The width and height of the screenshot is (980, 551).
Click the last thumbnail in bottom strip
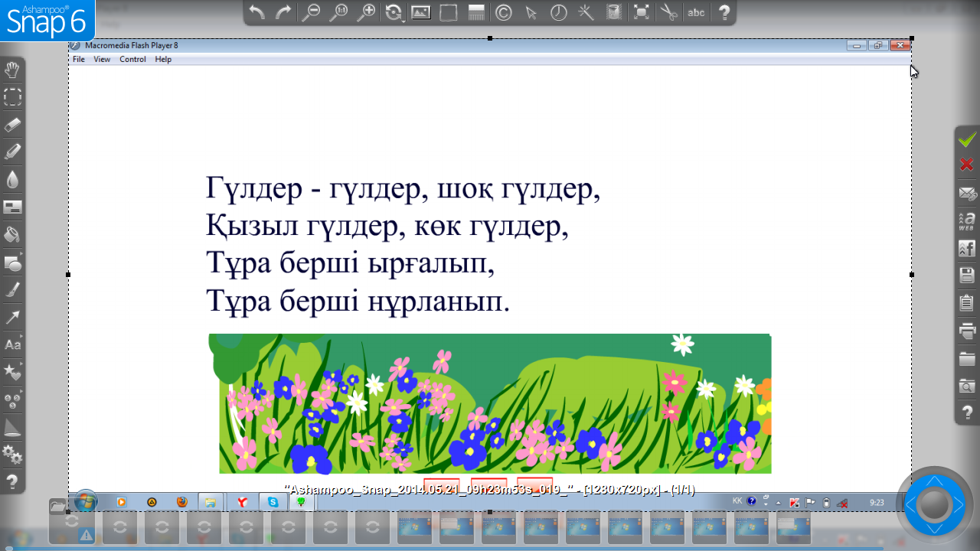click(x=794, y=527)
